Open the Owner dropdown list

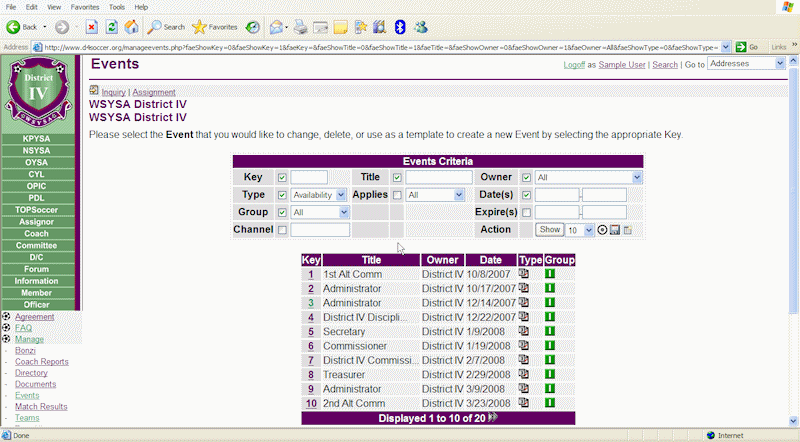(x=636, y=178)
